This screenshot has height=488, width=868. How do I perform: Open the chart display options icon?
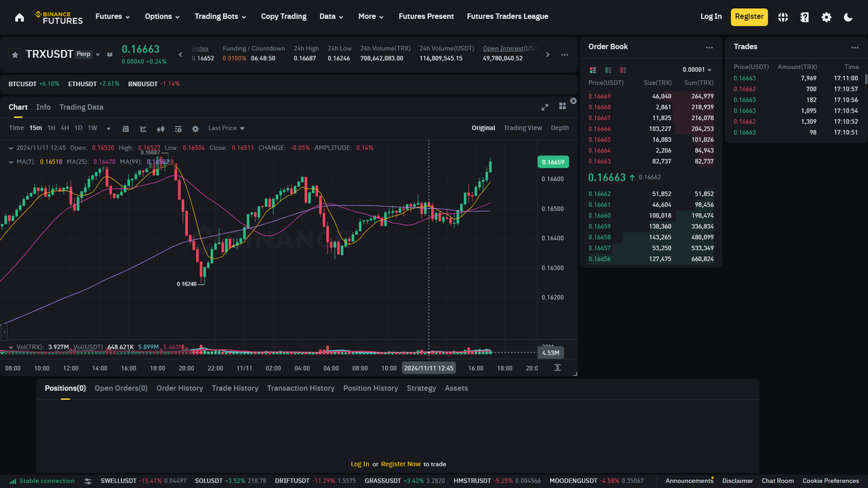point(178,129)
